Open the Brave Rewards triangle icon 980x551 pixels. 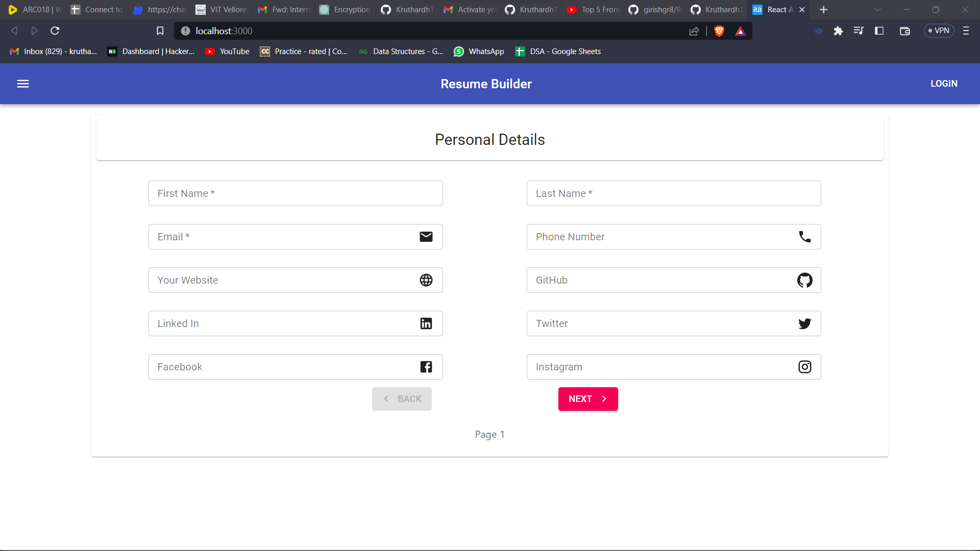tap(741, 31)
